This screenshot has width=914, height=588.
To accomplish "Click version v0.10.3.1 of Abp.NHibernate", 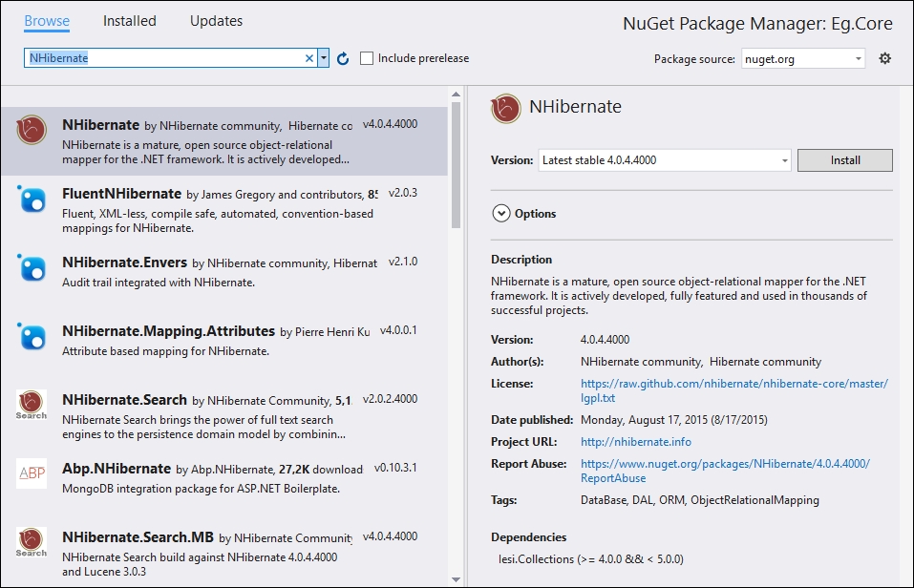I will point(395,468).
